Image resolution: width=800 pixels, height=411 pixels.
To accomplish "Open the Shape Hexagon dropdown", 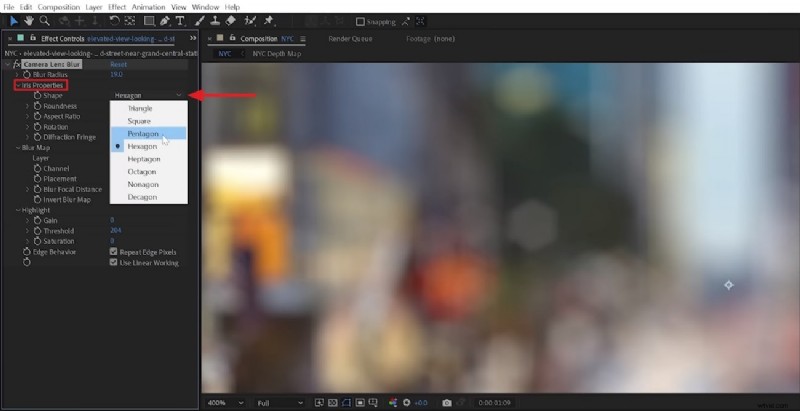I will (147, 95).
